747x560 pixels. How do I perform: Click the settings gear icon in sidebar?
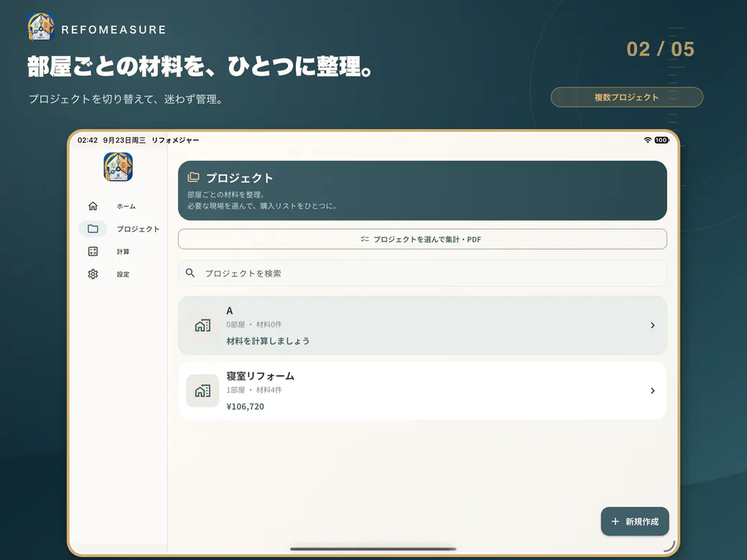[x=93, y=274]
